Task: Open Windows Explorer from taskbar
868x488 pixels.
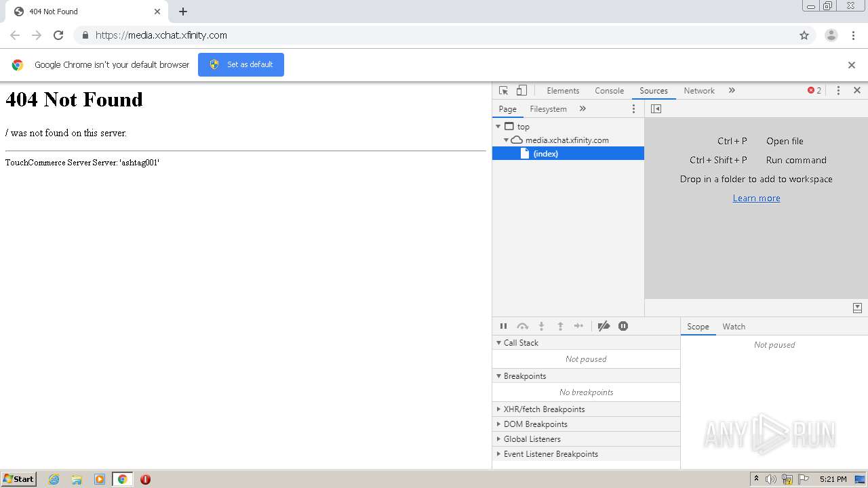Action: [x=77, y=479]
